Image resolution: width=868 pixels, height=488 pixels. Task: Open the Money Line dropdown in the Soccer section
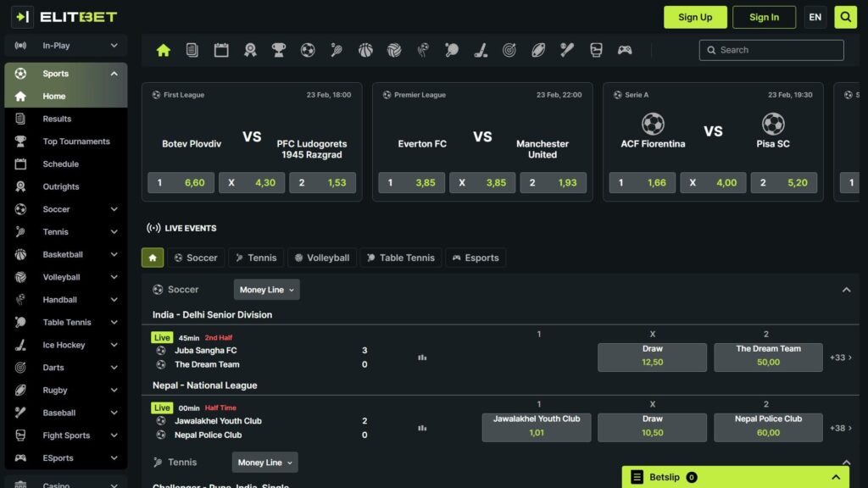click(x=266, y=289)
